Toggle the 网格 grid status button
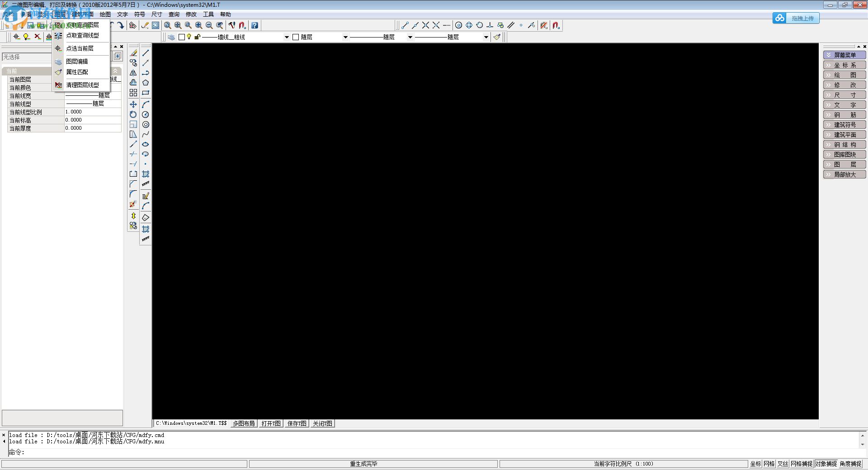Screen dimensions: 868x470 769,464
